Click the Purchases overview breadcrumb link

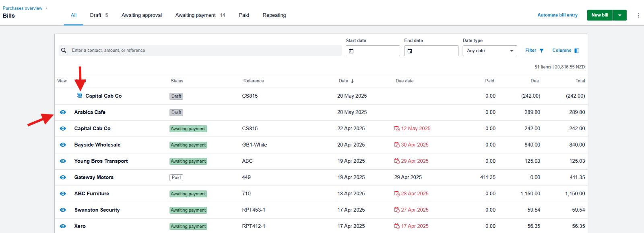(x=23, y=8)
